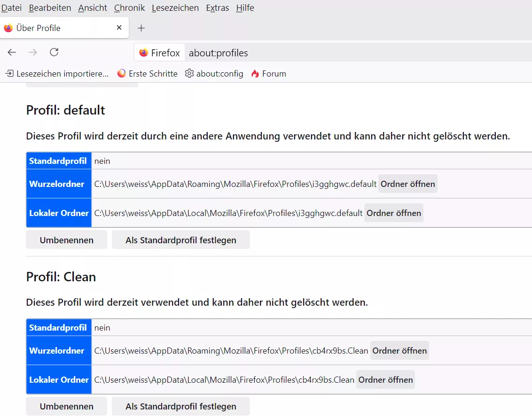Open the Lesezeichen importieren bookmark

pos(57,74)
